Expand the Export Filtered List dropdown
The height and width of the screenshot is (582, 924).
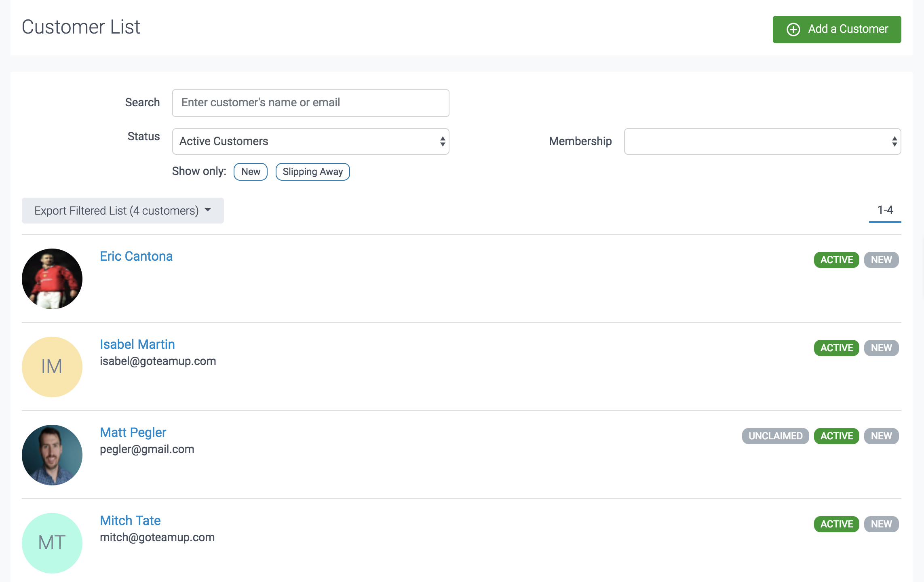pyautogui.click(x=122, y=211)
